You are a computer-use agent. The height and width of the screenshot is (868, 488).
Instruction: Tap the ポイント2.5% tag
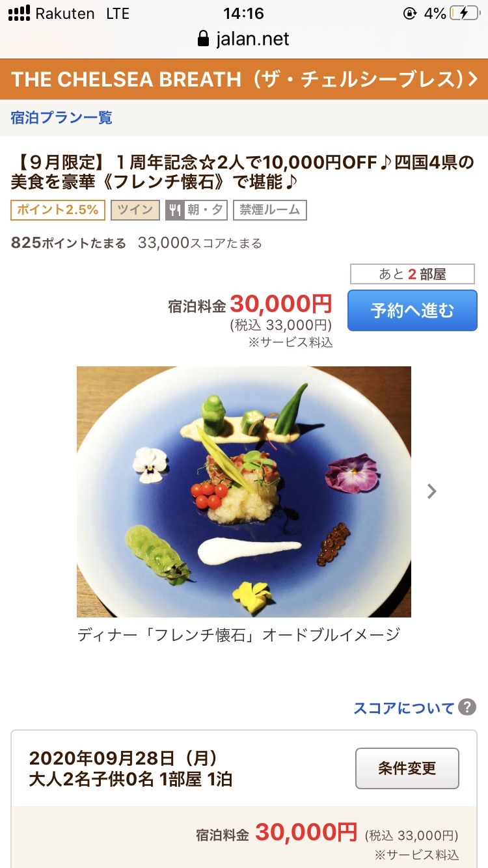tap(58, 210)
